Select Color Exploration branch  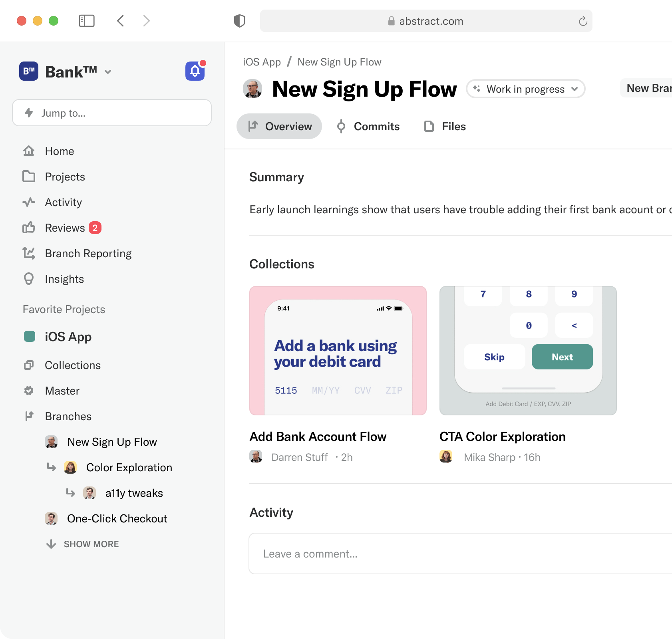click(x=129, y=467)
